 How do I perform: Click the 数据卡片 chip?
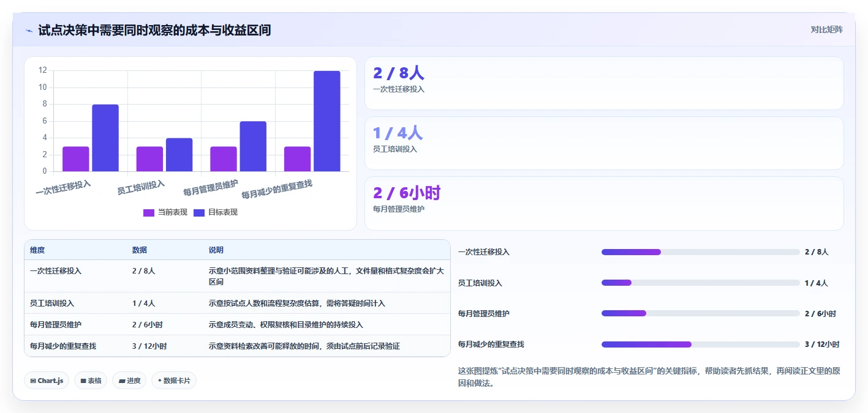[x=174, y=381]
